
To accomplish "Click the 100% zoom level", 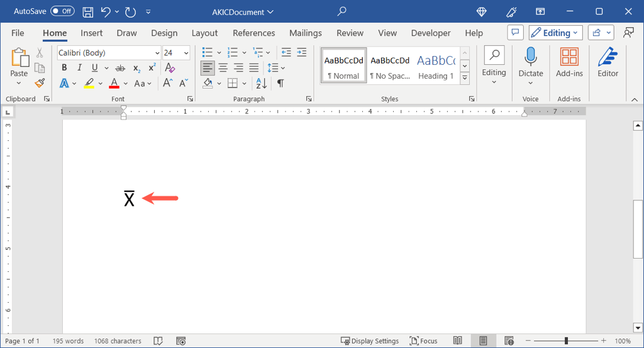I will click(x=623, y=341).
